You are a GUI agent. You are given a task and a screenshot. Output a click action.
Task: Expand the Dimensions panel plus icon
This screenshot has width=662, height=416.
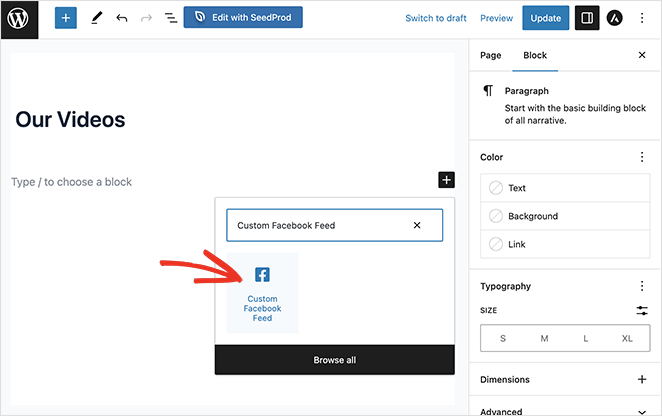click(642, 379)
